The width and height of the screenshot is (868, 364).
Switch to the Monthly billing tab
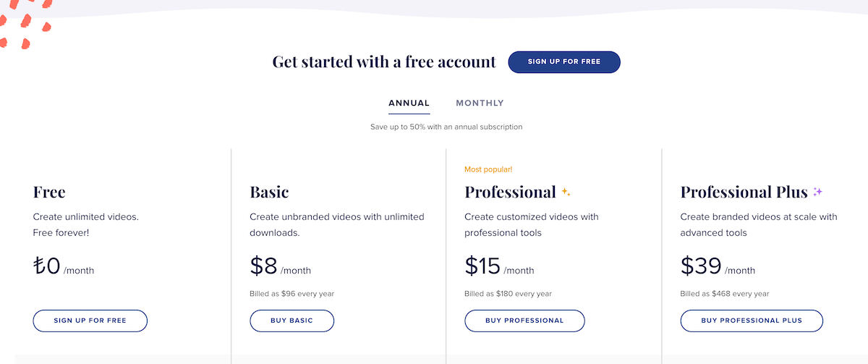[480, 103]
